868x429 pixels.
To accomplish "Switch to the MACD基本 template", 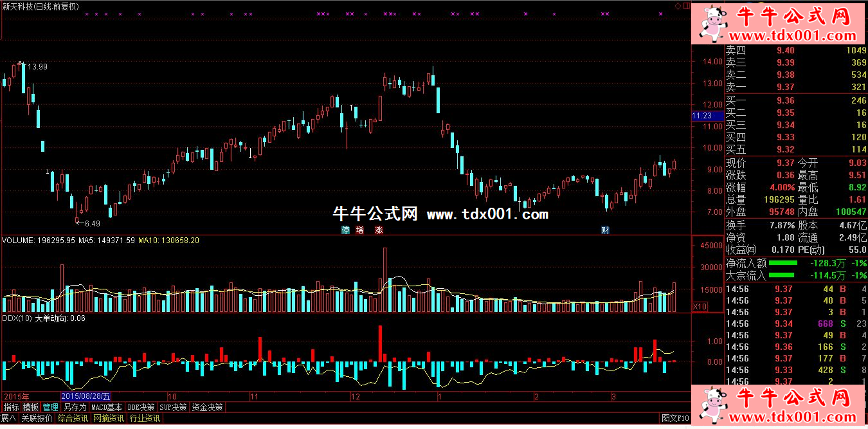I will click(x=107, y=407).
